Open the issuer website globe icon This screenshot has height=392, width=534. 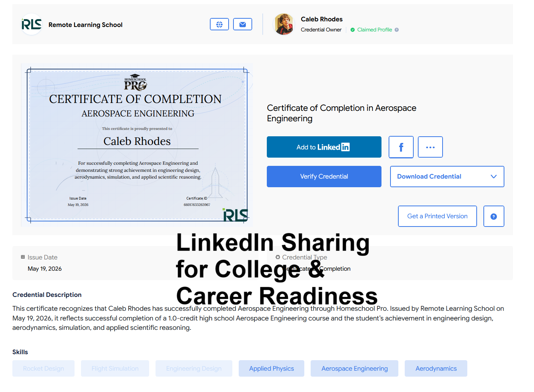219,24
